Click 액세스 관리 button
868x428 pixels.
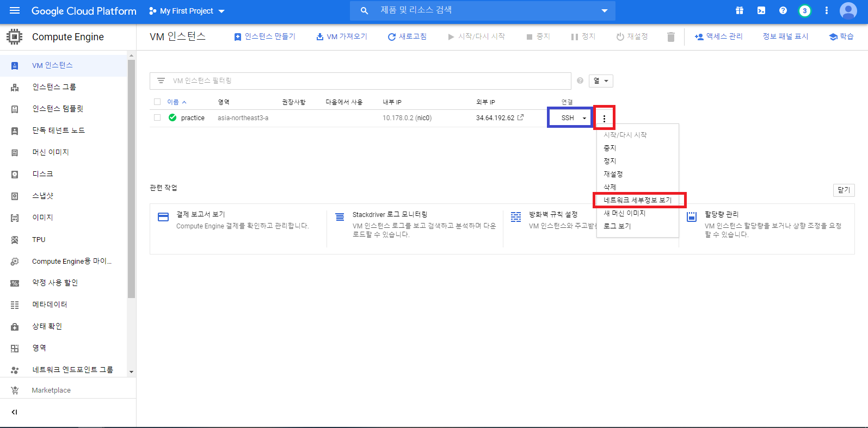click(718, 36)
